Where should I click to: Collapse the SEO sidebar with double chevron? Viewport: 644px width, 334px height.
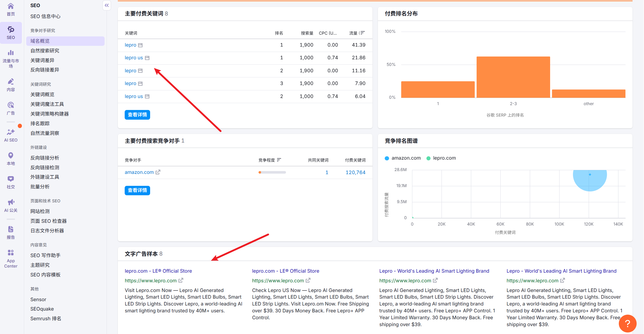point(107,5)
